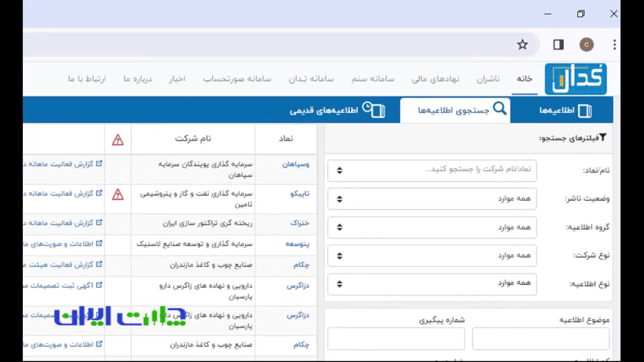Open the نوع اطلاعیه dropdown
Screen dimensions: 644x362
(431, 284)
